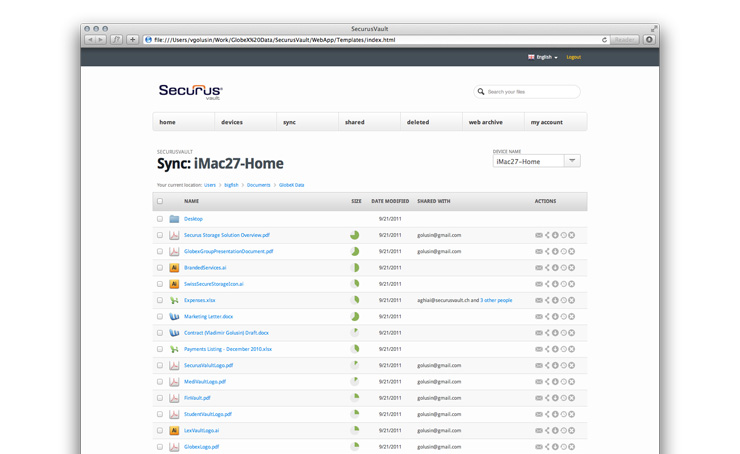Screen dimensions: 740x454
Task: Show history clock for SwissSecureStorageIcon.ai
Action: 563,284
